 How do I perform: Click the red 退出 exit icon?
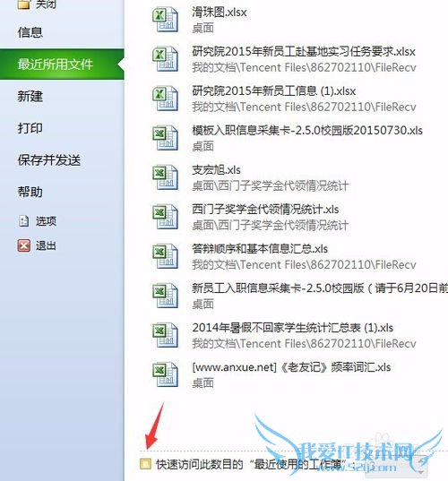(23, 245)
